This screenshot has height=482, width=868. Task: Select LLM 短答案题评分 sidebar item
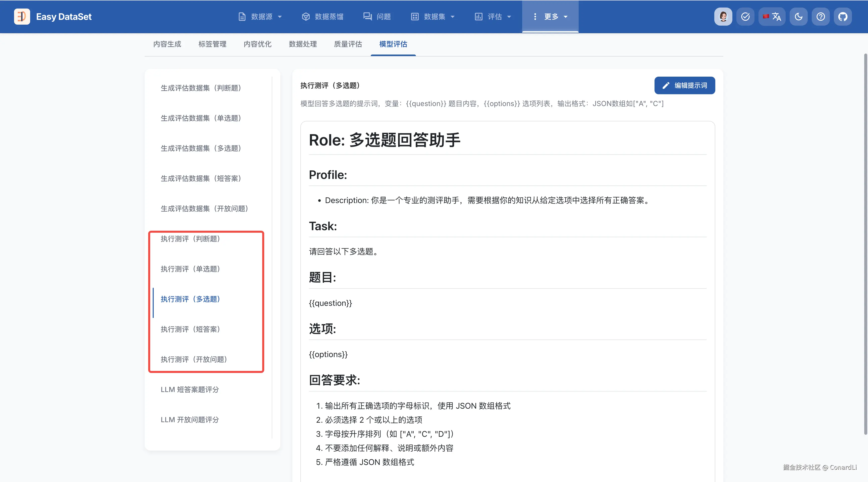(x=190, y=390)
